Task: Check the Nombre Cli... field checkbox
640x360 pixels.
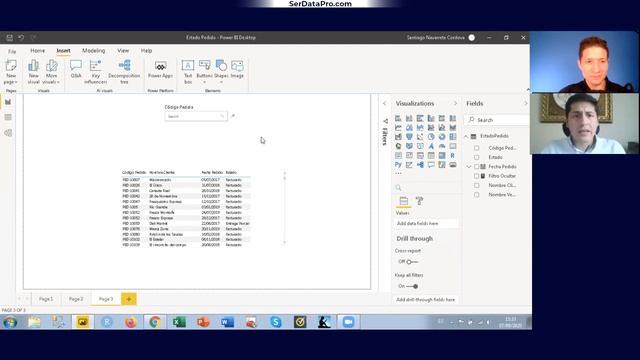Action: [476, 186]
